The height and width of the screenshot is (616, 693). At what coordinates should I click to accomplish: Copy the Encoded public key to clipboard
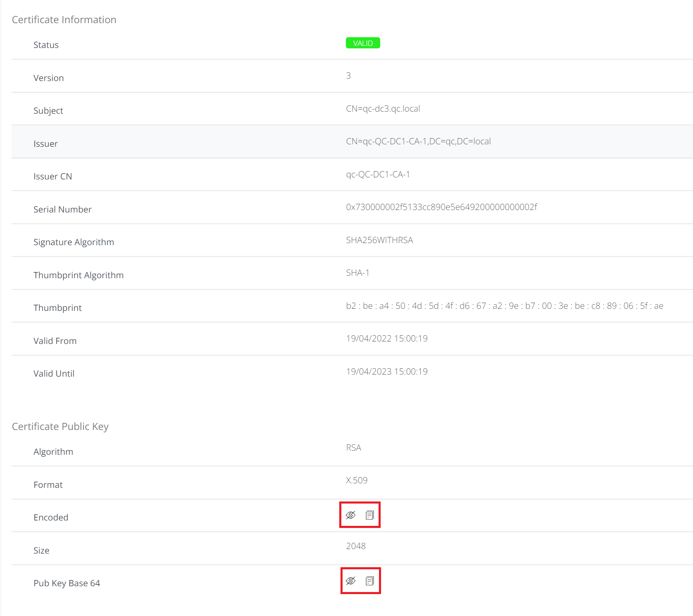coord(370,515)
